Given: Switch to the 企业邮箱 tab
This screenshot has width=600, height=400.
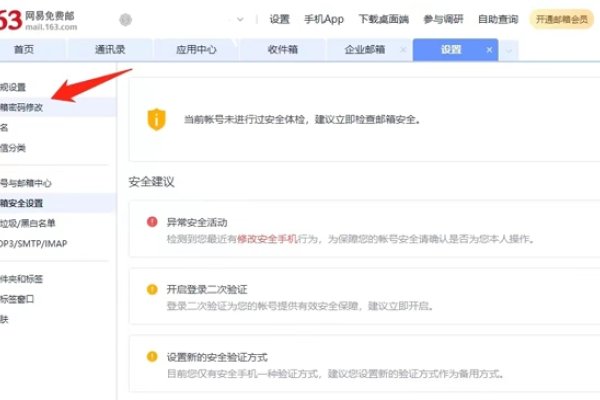Looking at the screenshot, I should tap(364, 50).
